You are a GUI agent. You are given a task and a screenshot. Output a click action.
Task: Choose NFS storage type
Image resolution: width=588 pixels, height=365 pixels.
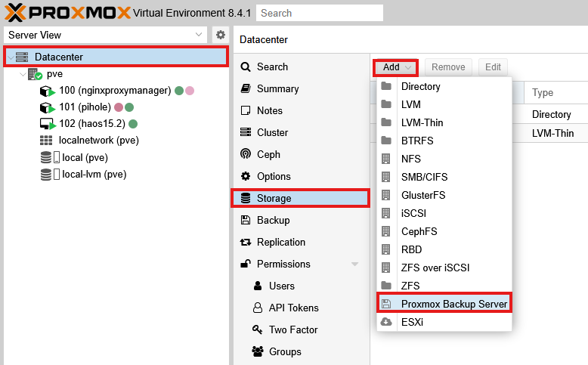(444, 159)
